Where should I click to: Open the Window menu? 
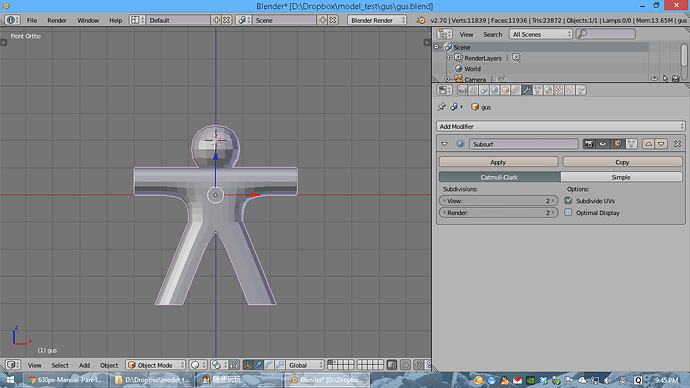[88, 20]
